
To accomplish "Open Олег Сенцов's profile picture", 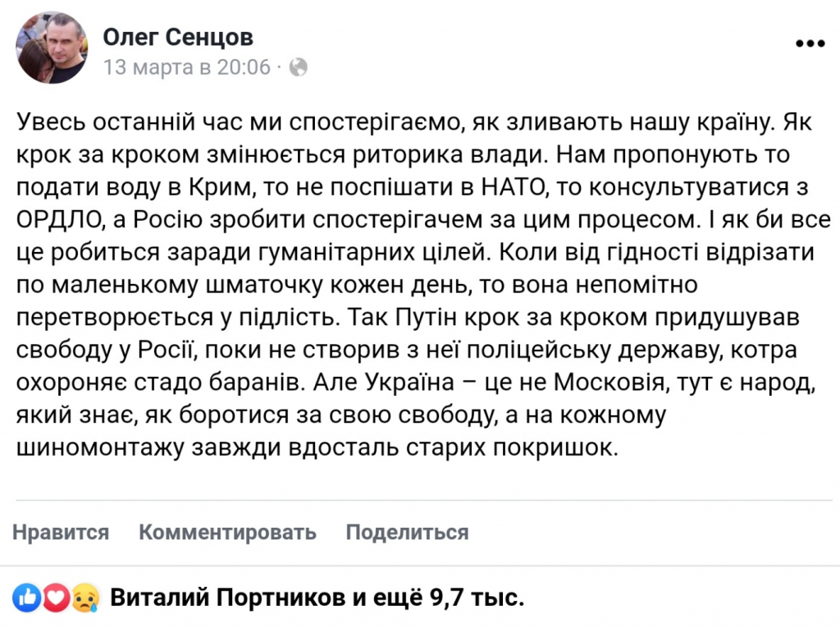I will pos(52,48).
